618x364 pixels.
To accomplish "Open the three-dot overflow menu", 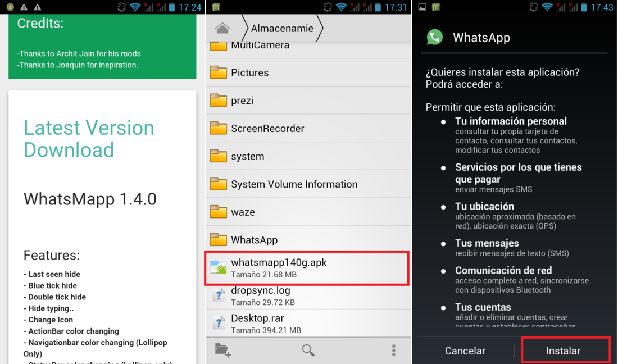I will [x=393, y=350].
